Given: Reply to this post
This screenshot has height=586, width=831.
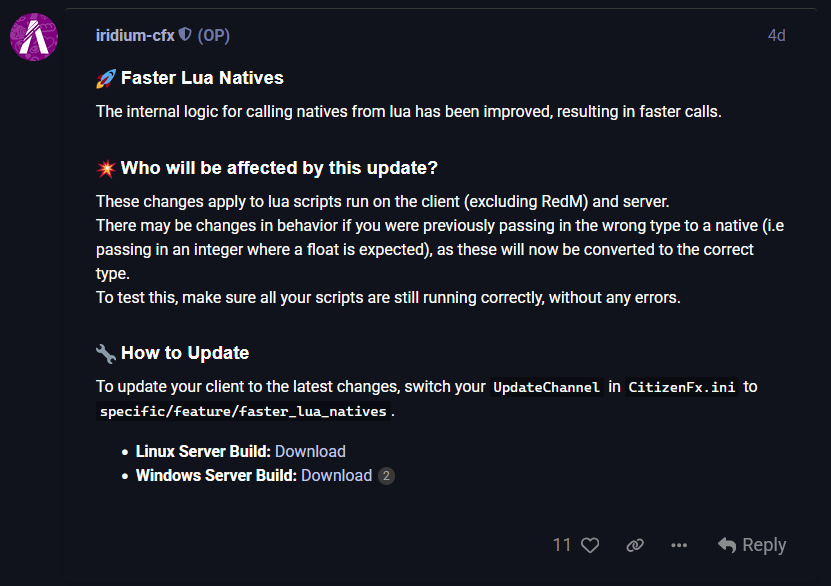Looking at the screenshot, I should 752,545.
